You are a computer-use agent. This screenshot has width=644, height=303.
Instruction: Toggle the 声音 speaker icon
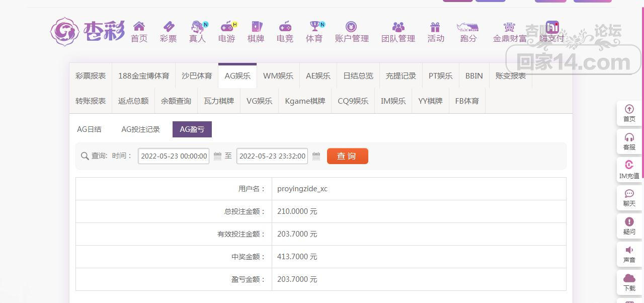pos(629,250)
